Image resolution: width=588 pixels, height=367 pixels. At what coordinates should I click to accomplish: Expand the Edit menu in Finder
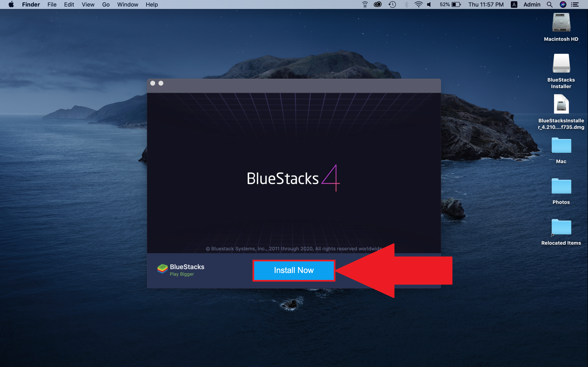[x=69, y=5]
